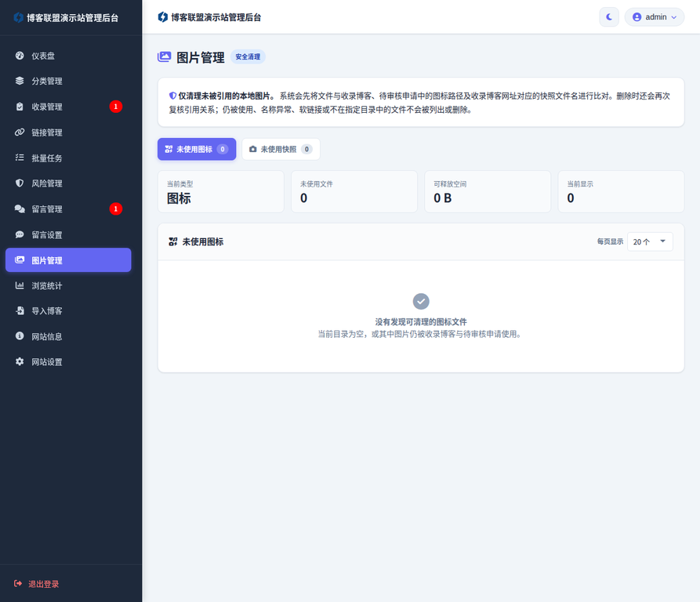Click the camera icon on 未使用快照 tab
Screen dimensions: 700x602
252,149
